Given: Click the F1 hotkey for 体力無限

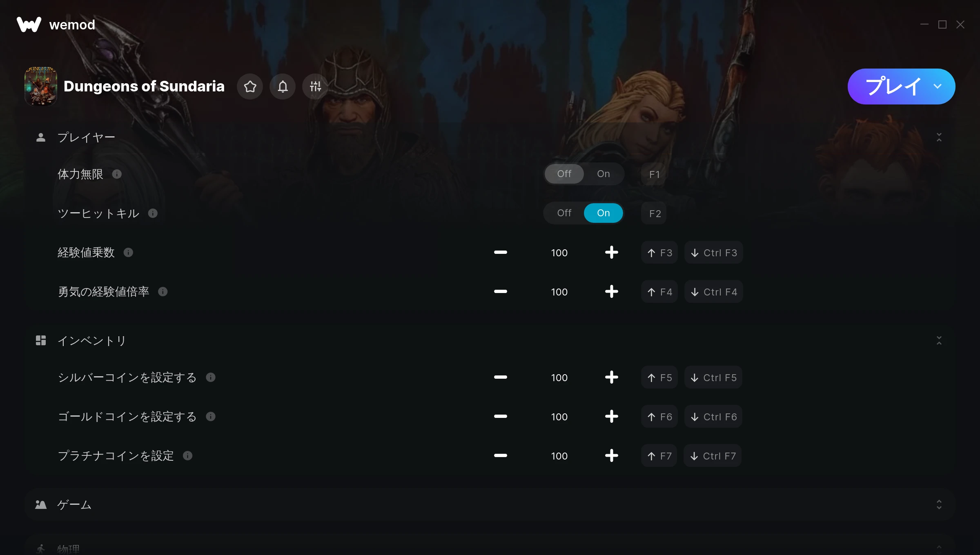Looking at the screenshot, I should click(654, 174).
